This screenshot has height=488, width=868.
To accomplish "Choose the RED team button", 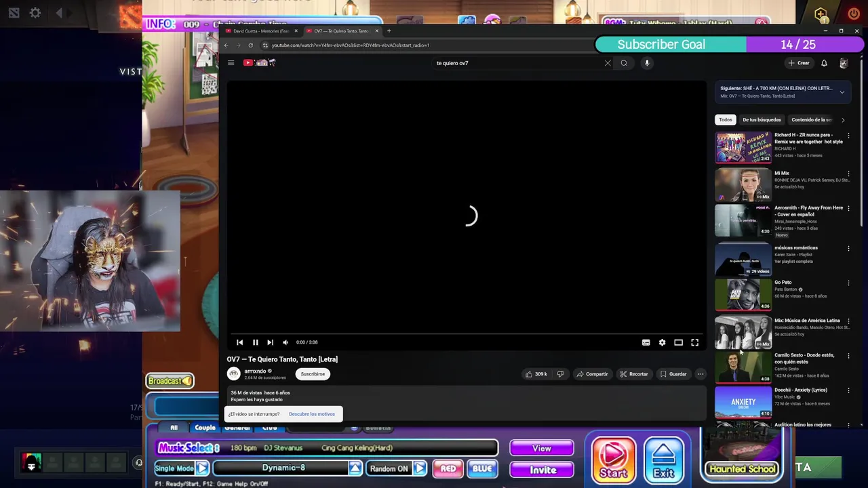I will click(x=448, y=468).
